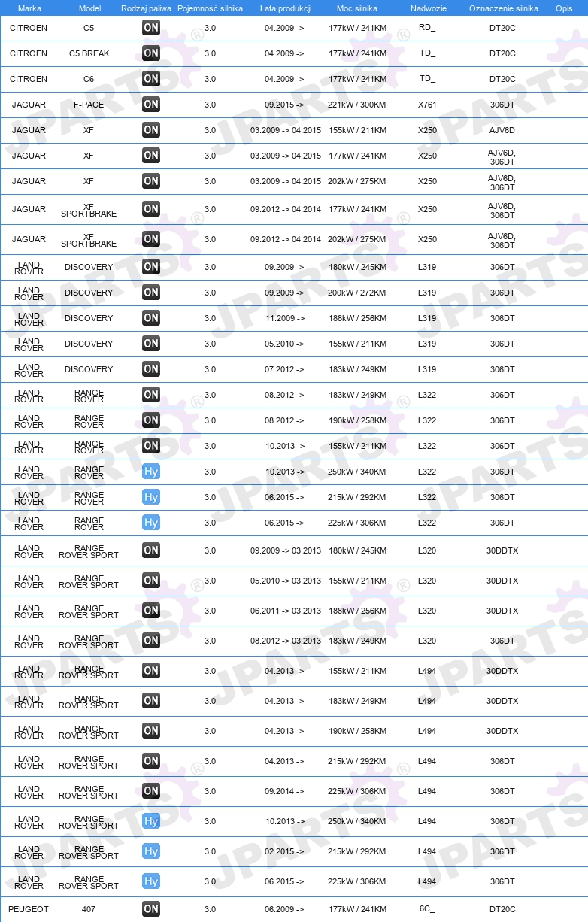Image resolution: width=588 pixels, height=922 pixels.
Task: Select the C5 BREAK model cell
Action: tap(89, 53)
